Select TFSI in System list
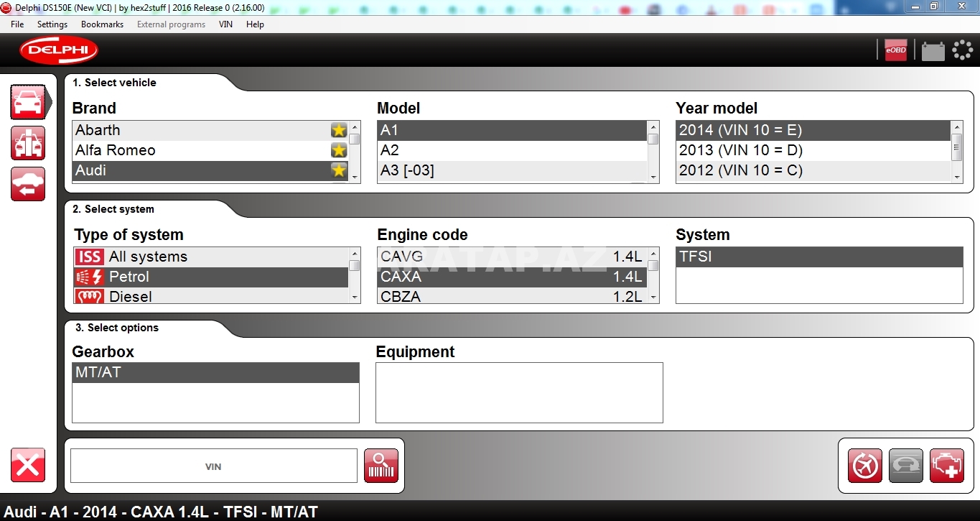This screenshot has width=980, height=521. click(819, 257)
